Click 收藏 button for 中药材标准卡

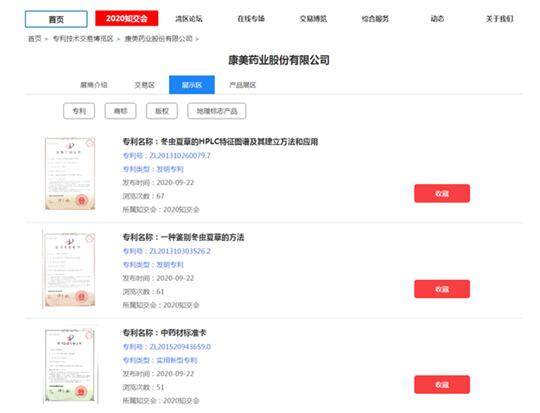tap(442, 384)
